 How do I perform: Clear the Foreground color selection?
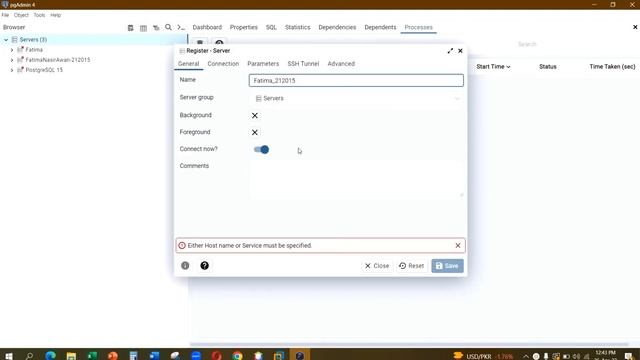[255, 132]
